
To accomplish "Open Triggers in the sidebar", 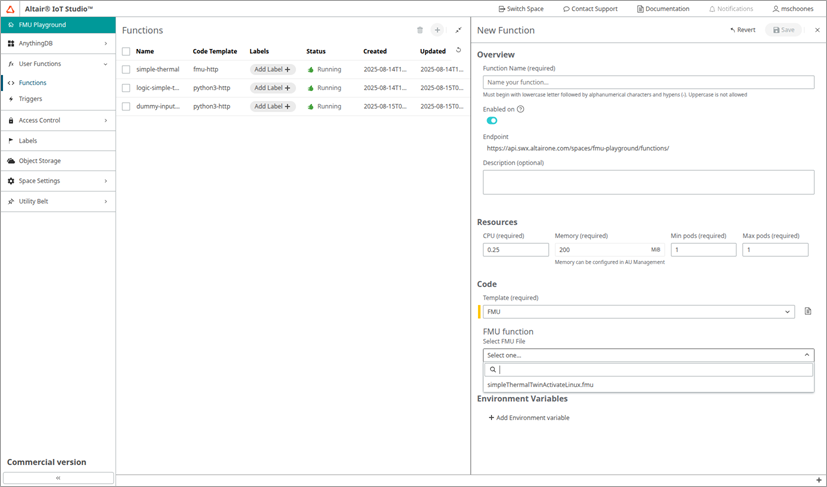I will pos(30,99).
